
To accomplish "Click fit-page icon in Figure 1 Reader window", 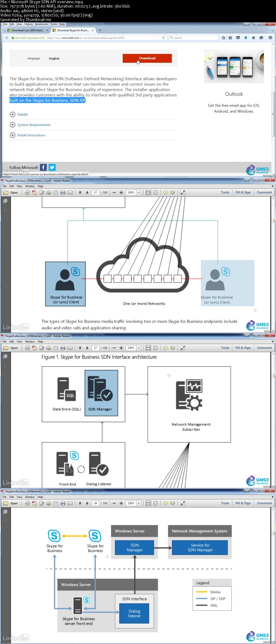I will (156, 348).
